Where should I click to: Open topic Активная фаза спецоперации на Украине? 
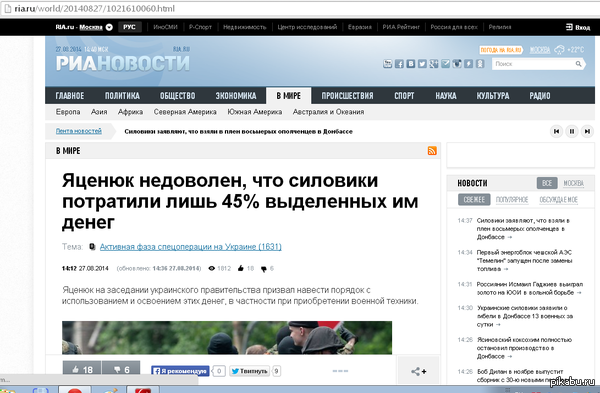(191, 247)
